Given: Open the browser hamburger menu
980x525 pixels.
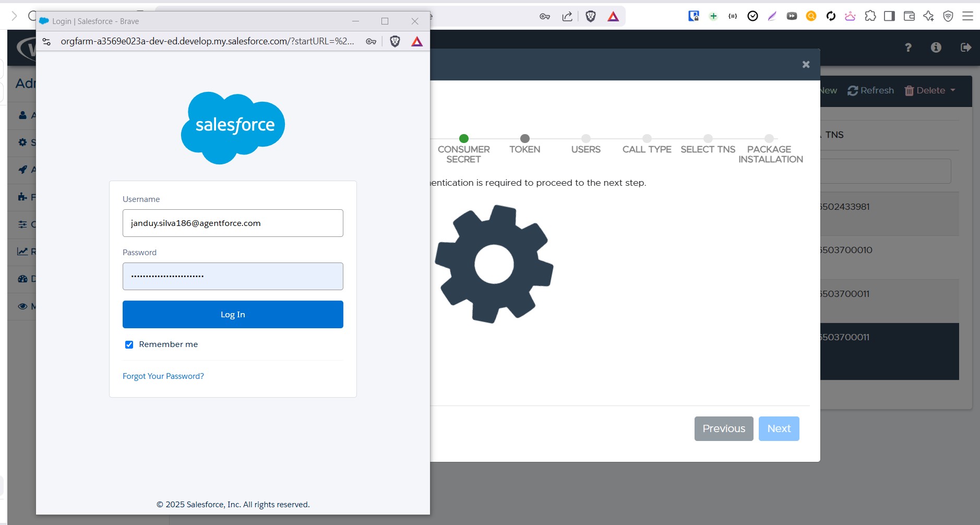Looking at the screenshot, I should (967, 16).
